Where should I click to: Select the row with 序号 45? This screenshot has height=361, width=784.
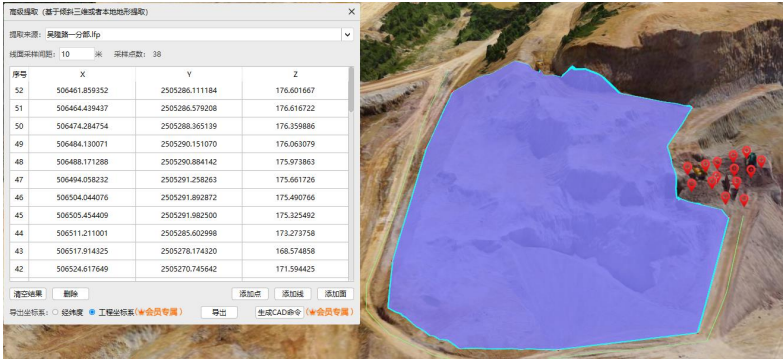[179, 216]
